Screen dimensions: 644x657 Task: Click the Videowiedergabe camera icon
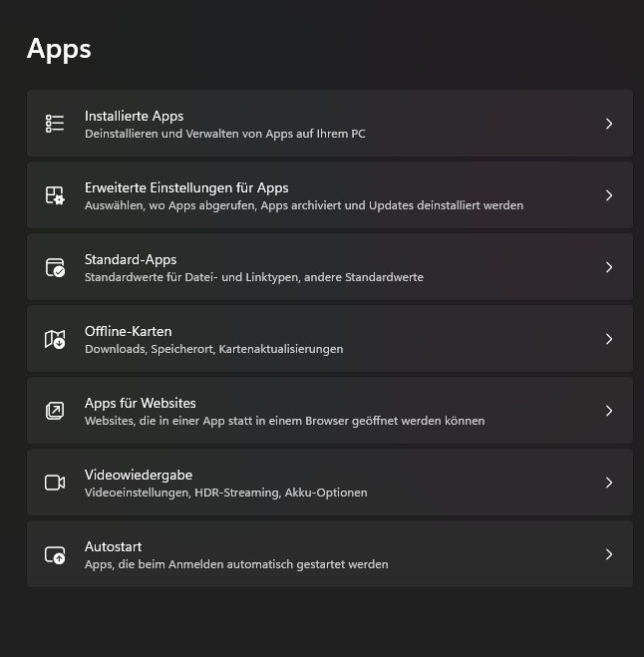[x=55, y=483]
